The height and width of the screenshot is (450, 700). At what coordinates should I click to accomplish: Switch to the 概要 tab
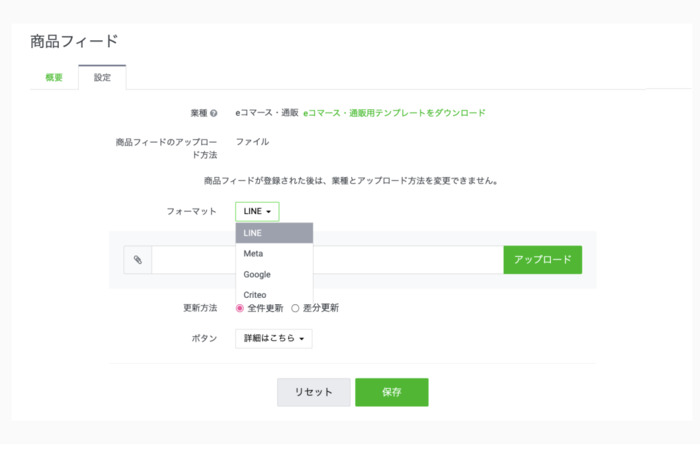coord(54,77)
